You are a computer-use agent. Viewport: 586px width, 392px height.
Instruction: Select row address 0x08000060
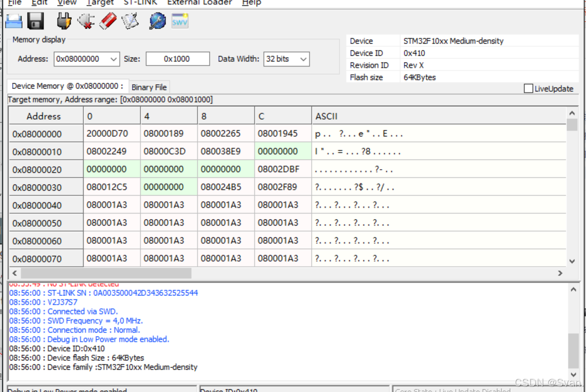pyautogui.click(x=46, y=241)
